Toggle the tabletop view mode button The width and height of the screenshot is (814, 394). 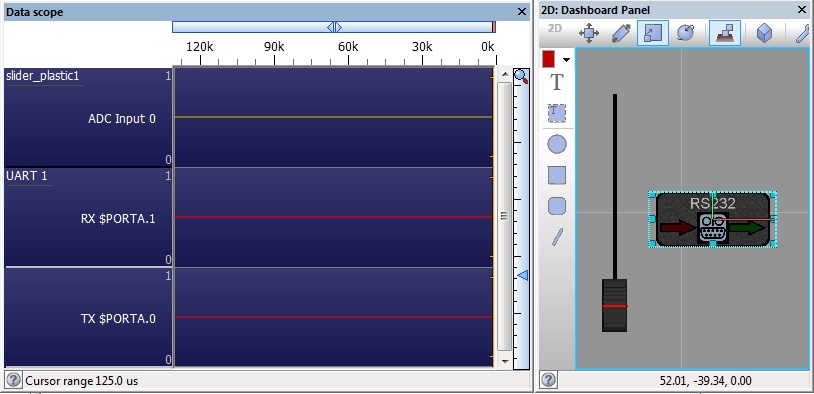click(x=725, y=33)
